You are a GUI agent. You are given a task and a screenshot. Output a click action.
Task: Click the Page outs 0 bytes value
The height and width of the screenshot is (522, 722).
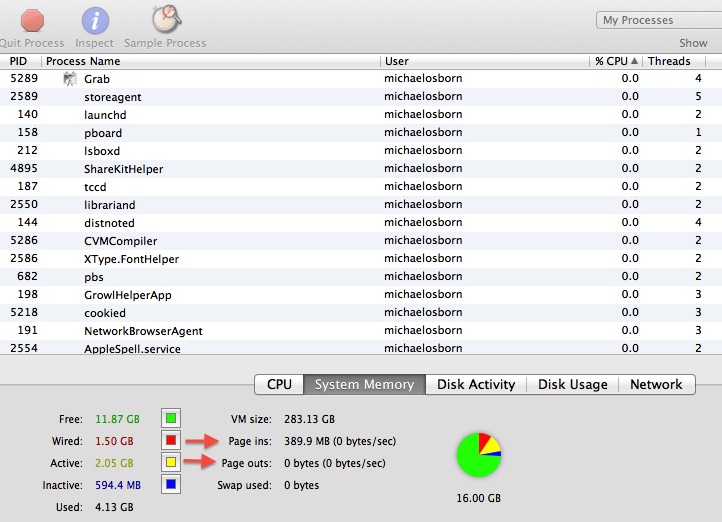(x=335, y=463)
